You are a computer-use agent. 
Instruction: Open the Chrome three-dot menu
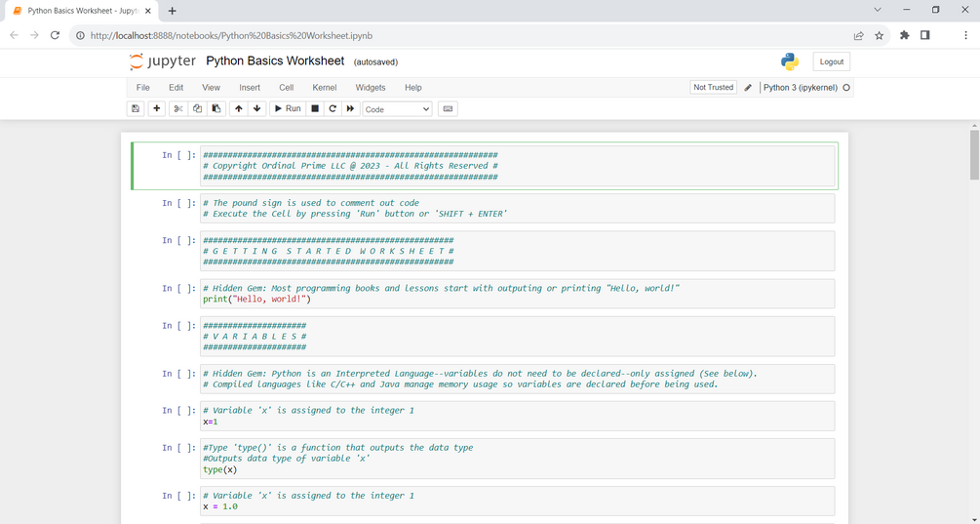965,36
